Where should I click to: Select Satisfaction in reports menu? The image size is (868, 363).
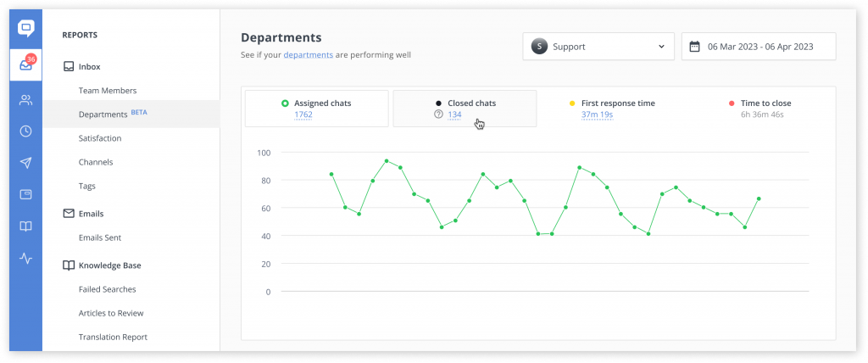tap(100, 138)
